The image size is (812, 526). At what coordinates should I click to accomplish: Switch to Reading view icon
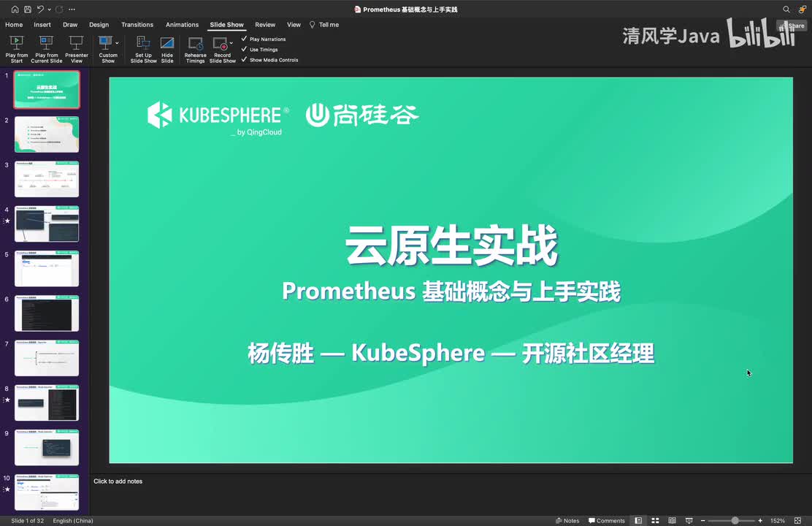(x=673, y=521)
